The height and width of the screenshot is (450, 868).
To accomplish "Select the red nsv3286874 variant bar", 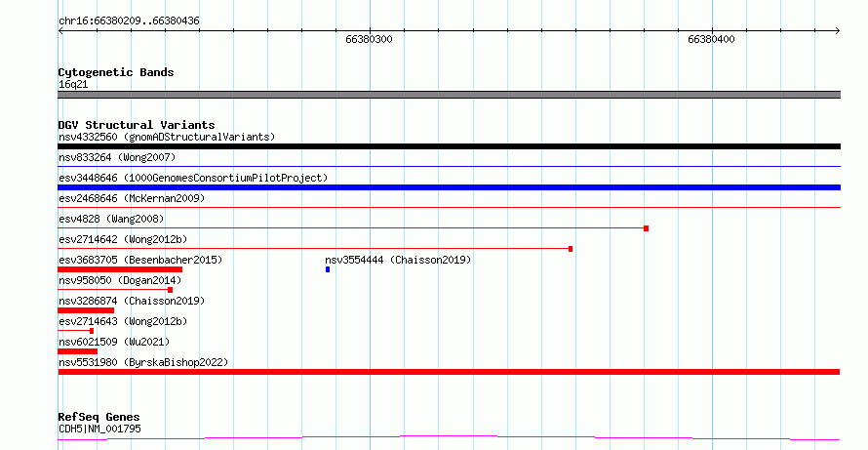I will pos(86,310).
